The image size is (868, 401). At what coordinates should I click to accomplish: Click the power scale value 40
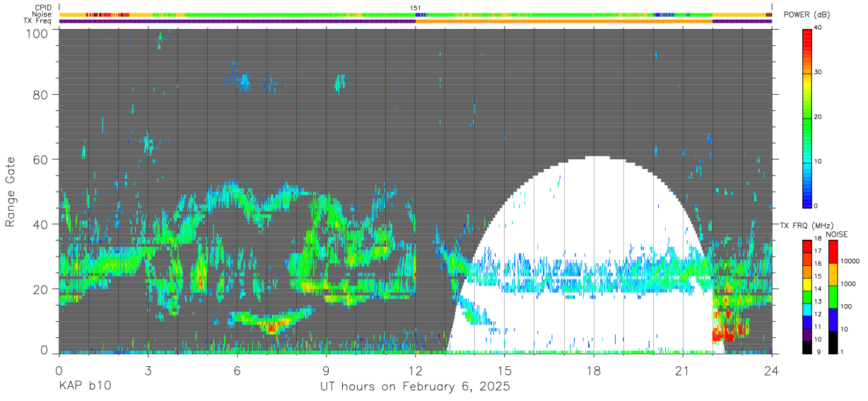pyautogui.click(x=819, y=28)
